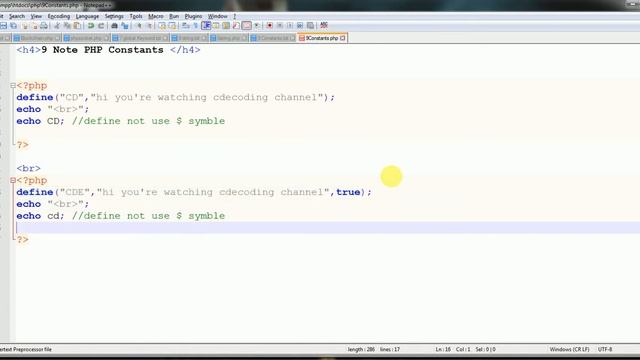Open the Macro menu
640x360 pixels.
click(x=156, y=16)
